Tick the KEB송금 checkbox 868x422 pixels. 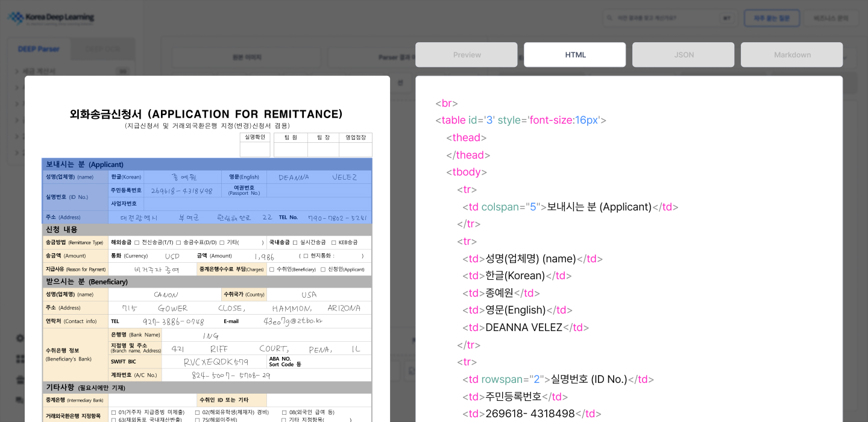[x=333, y=242]
